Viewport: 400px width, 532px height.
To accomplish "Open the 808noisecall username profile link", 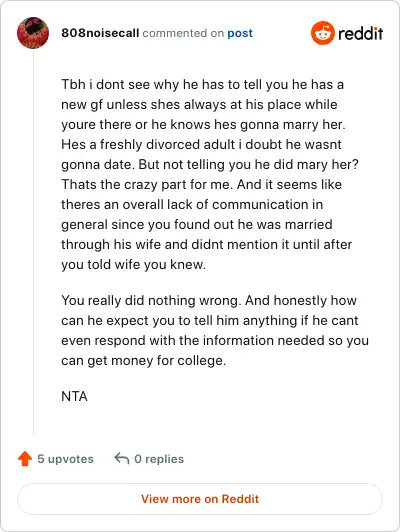I will pos(100,33).
